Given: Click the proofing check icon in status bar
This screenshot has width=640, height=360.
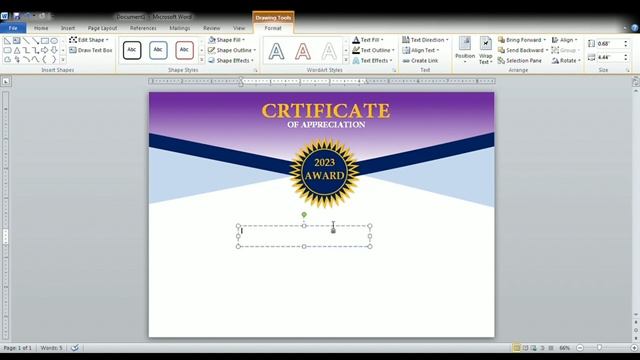Looking at the screenshot, I should click(75, 348).
